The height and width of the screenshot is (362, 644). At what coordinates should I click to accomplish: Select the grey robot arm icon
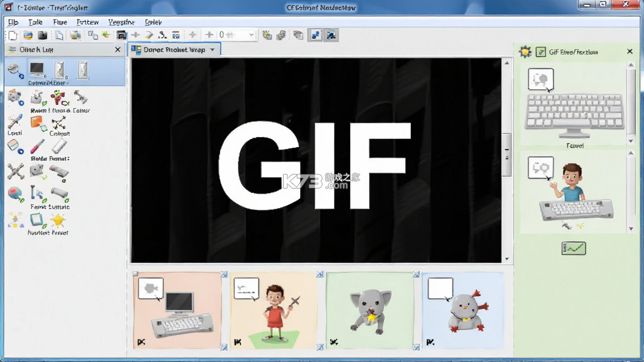pos(80,97)
